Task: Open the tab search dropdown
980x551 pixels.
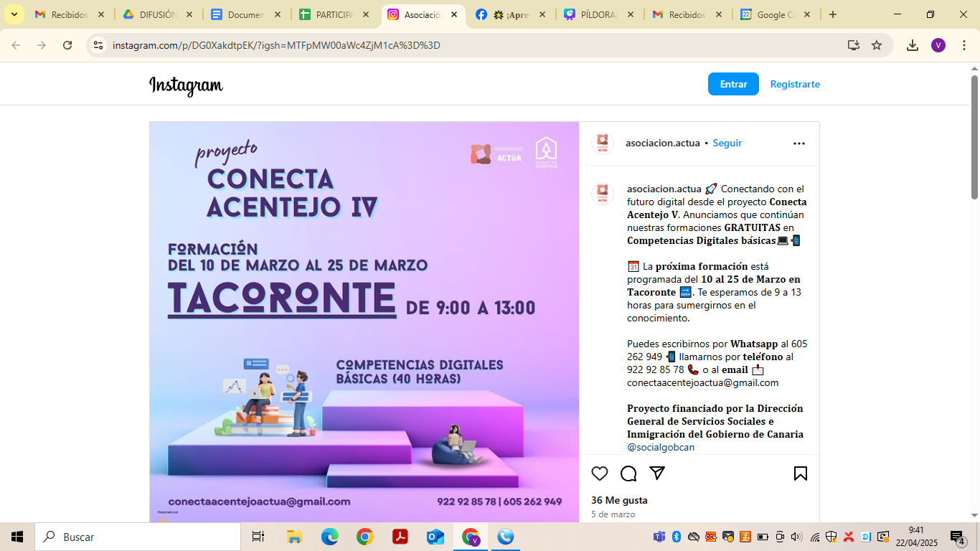Action: click(14, 14)
